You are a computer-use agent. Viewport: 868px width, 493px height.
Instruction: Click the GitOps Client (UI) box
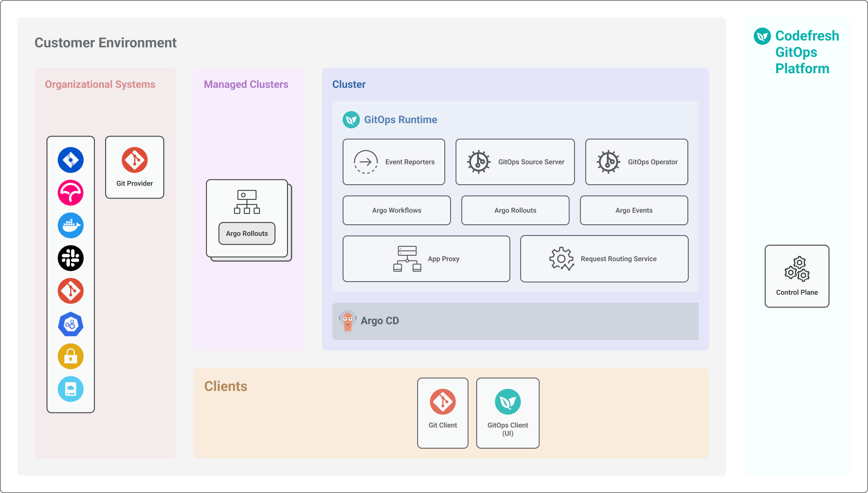tap(508, 413)
